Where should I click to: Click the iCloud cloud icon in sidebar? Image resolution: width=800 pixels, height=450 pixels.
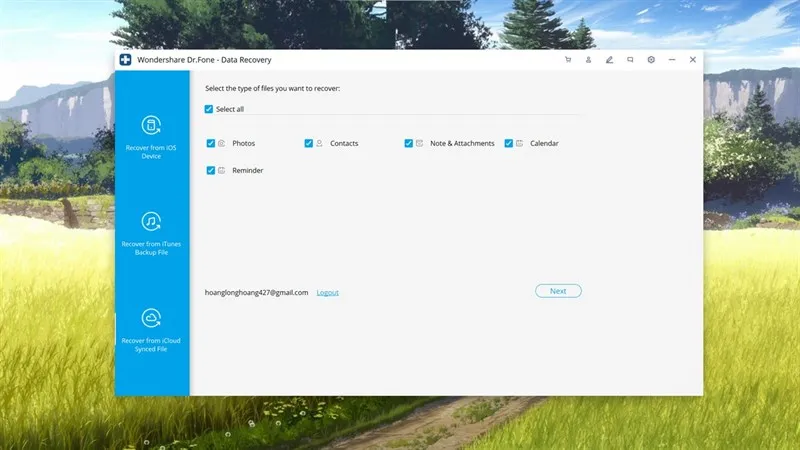click(152, 318)
